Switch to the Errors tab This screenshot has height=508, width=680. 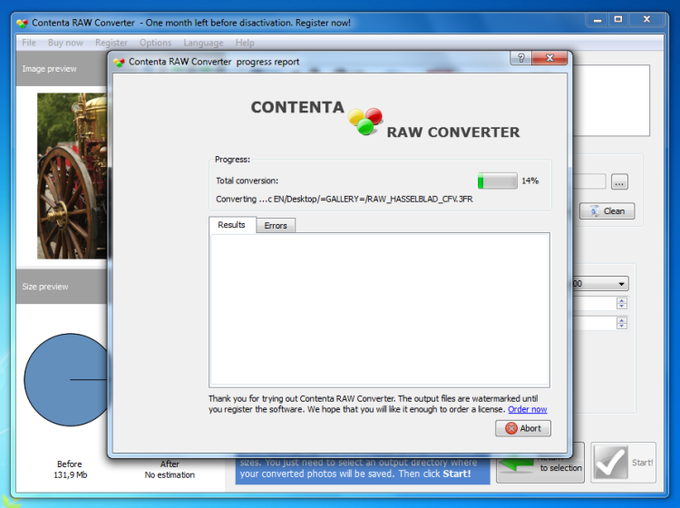click(x=276, y=226)
